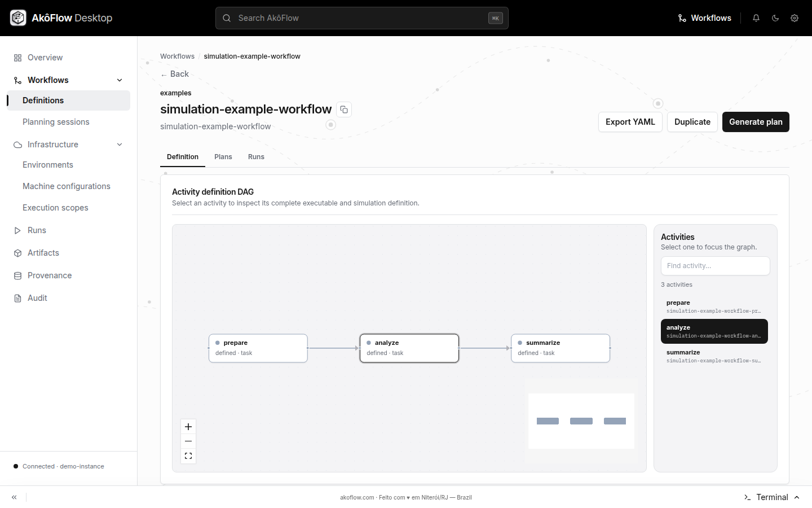This screenshot has width=812, height=508.
Task: Collapse the Workflows sidebar section chevron
Action: [x=120, y=80]
